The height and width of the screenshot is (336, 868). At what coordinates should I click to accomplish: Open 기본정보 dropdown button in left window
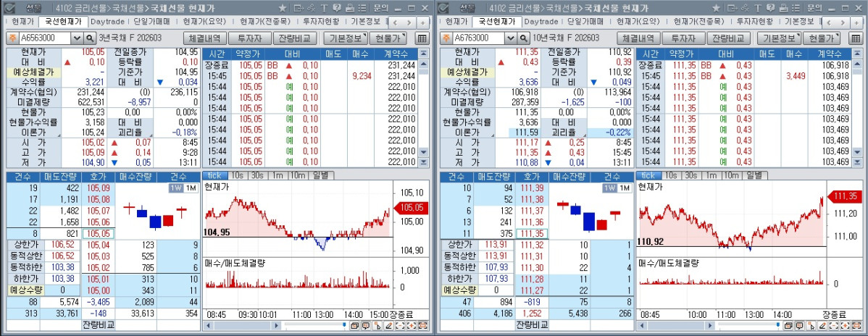click(x=346, y=38)
